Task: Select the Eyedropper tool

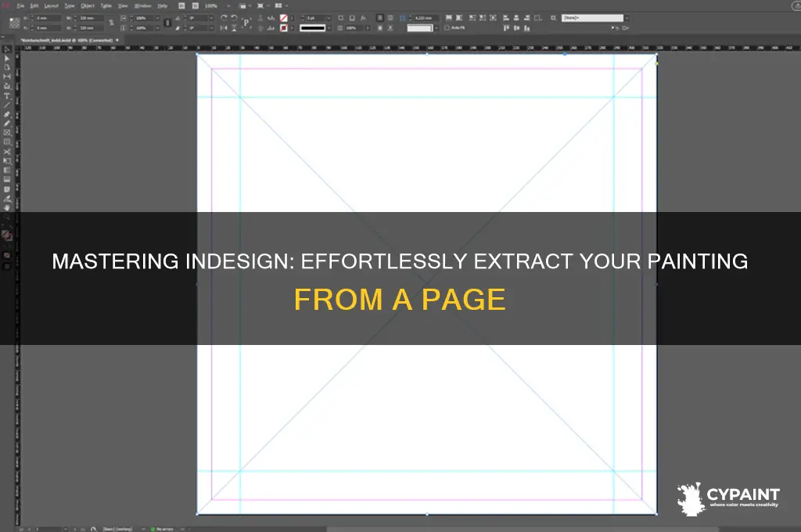Action: (x=7, y=198)
